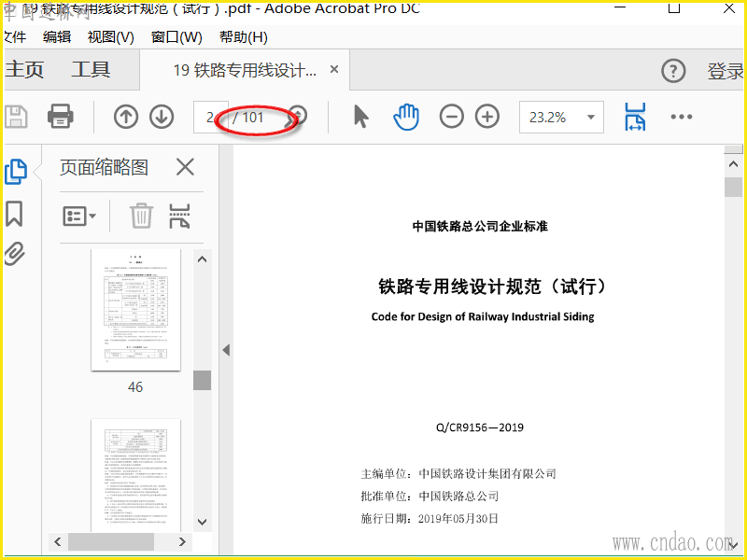Switch to the 工具 tab

[x=91, y=69]
